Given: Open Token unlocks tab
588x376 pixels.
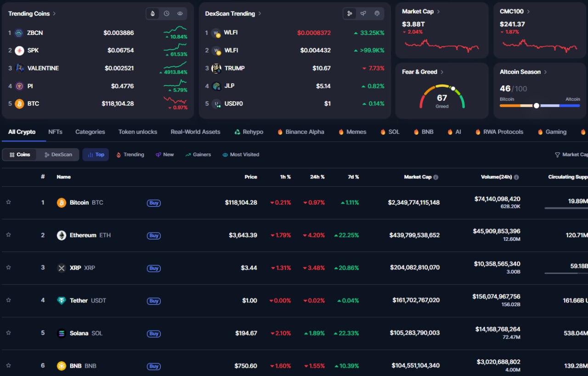Looking at the screenshot, I should [138, 132].
